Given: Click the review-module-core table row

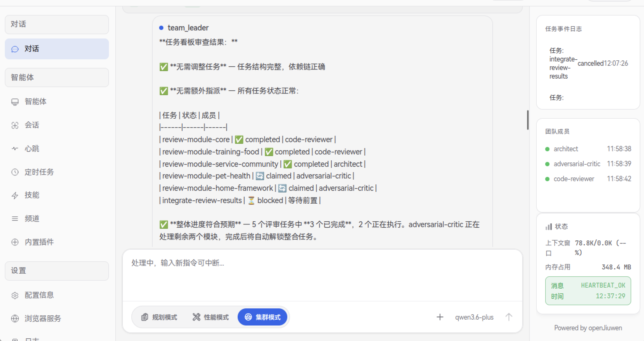Looking at the screenshot, I should [248, 139].
